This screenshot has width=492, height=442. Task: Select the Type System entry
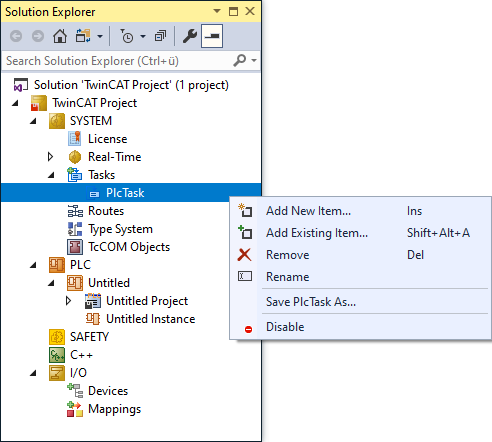point(120,229)
